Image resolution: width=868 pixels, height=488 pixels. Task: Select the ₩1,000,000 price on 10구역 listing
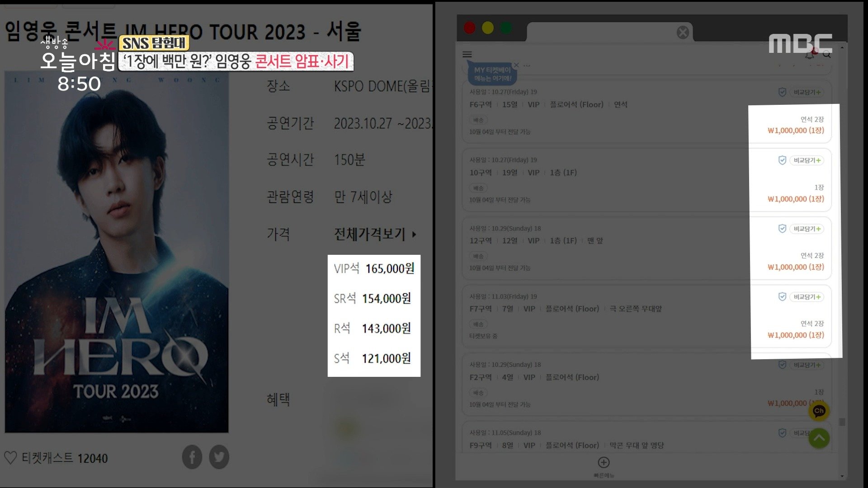point(796,199)
